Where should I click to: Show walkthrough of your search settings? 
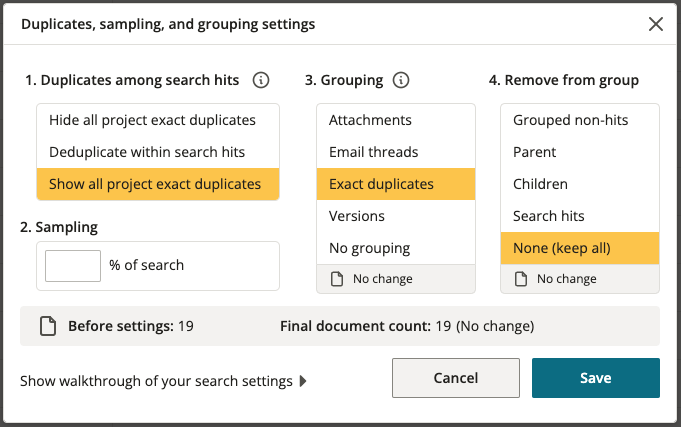coord(156,381)
